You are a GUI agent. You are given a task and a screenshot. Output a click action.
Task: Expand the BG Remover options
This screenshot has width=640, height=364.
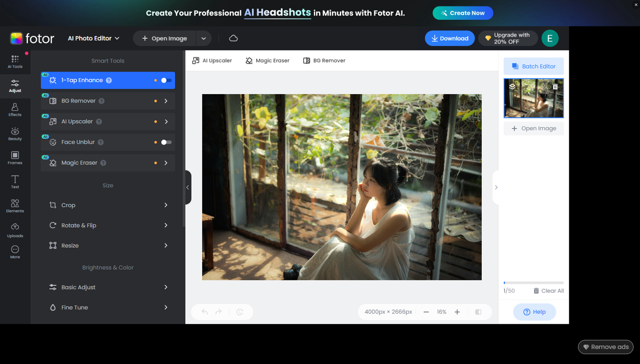(x=166, y=101)
